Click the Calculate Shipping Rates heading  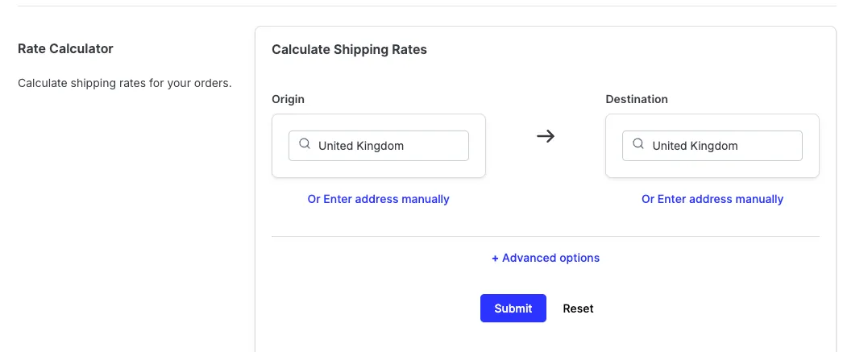349,50
